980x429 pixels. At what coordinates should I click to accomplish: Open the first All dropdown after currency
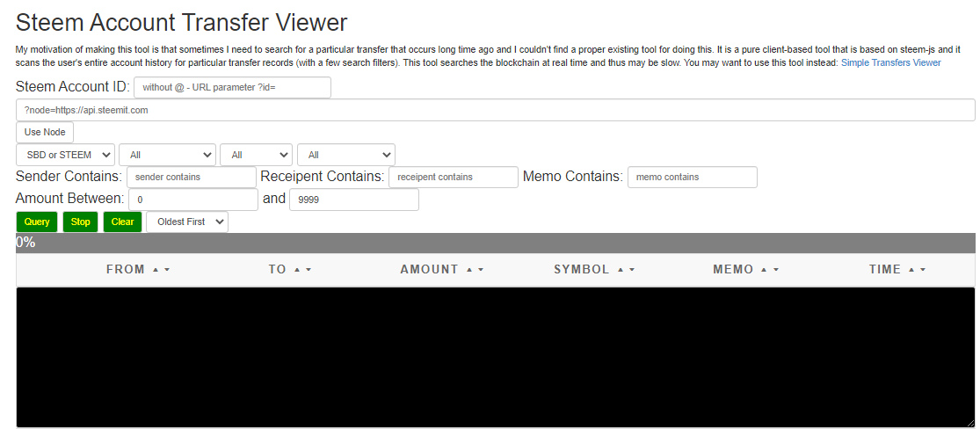pyautogui.click(x=168, y=155)
